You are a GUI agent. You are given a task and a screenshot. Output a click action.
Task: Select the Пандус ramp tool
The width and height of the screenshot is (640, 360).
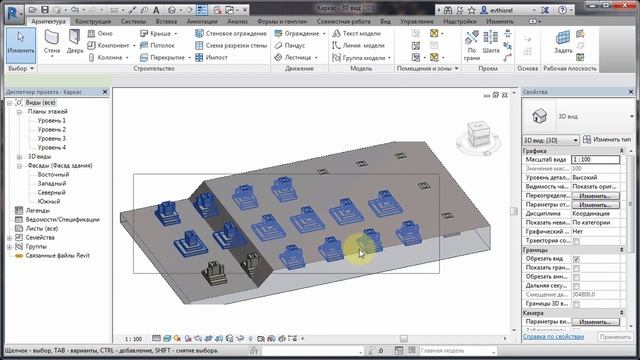290,45
